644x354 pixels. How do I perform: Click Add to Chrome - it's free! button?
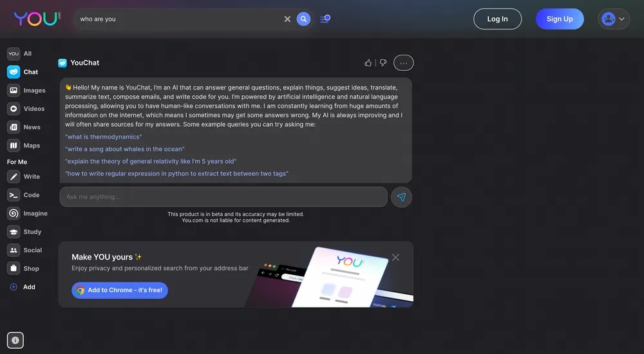coord(120,290)
